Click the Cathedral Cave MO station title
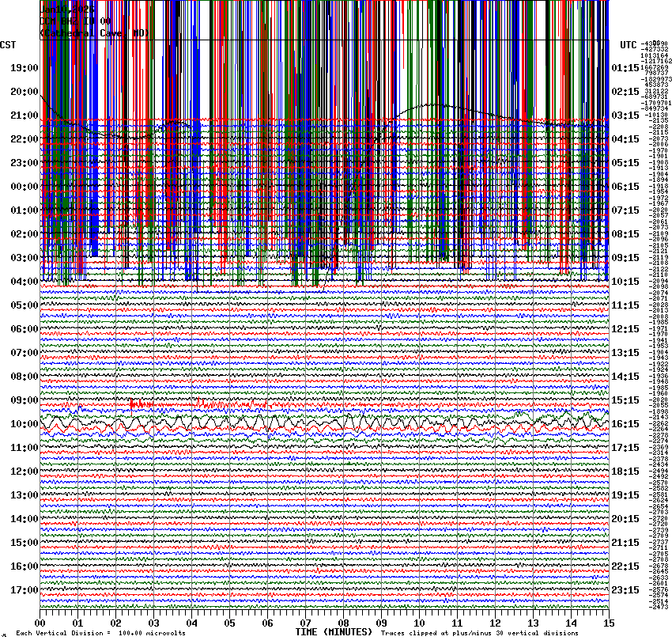This screenshot has height=644, width=672. click(x=95, y=33)
